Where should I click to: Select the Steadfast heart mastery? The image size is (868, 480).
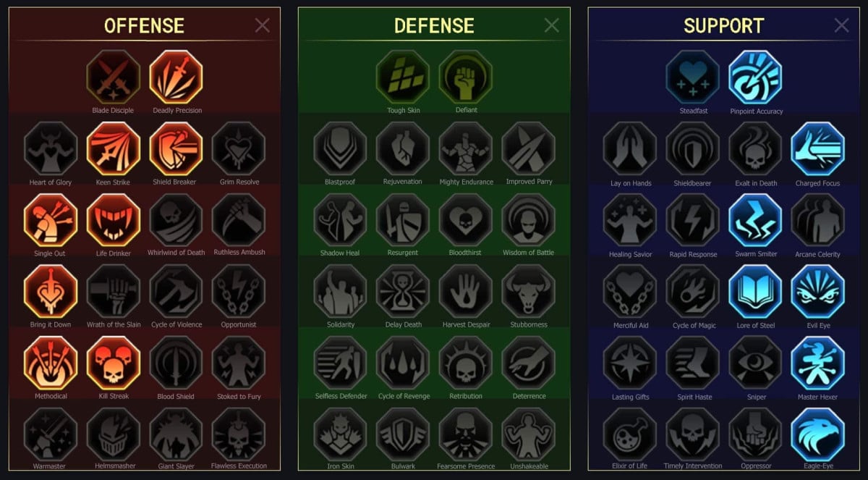coord(693,77)
